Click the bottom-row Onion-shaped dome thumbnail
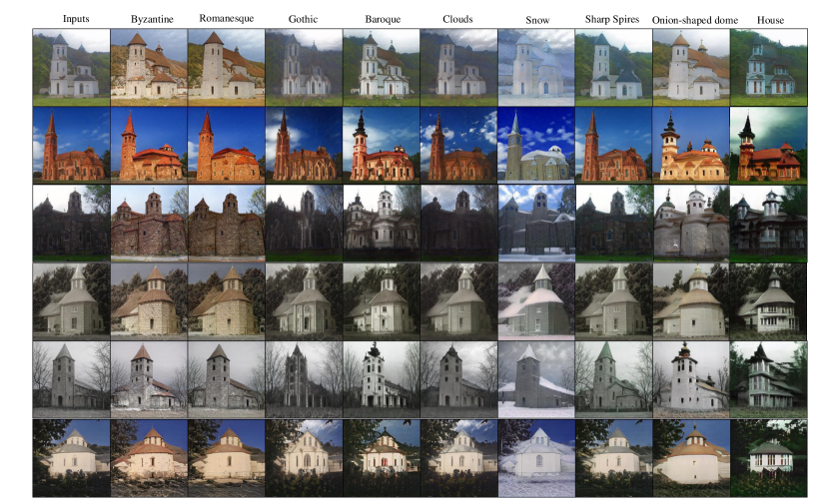829x504 pixels. pos(690,456)
